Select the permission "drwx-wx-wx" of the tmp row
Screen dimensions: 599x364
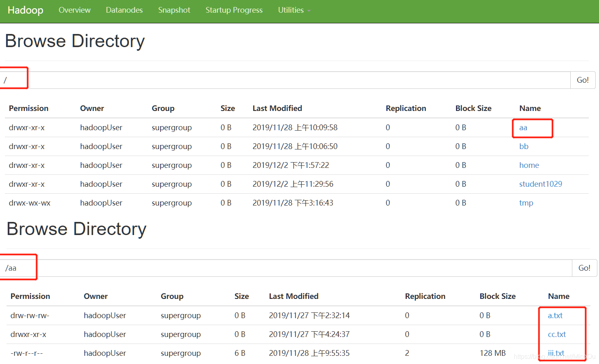click(29, 203)
